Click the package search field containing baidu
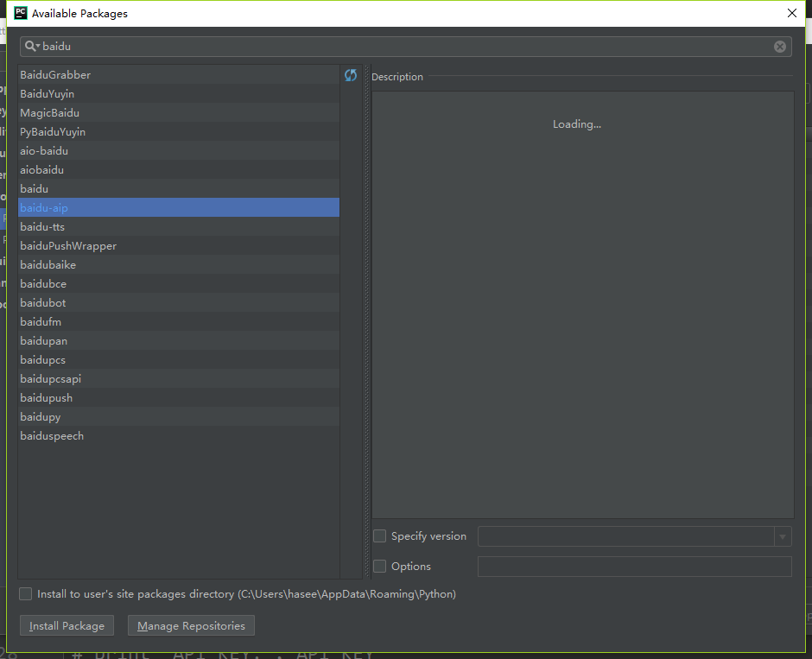This screenshot has height=659, width=812. [405, 47]
